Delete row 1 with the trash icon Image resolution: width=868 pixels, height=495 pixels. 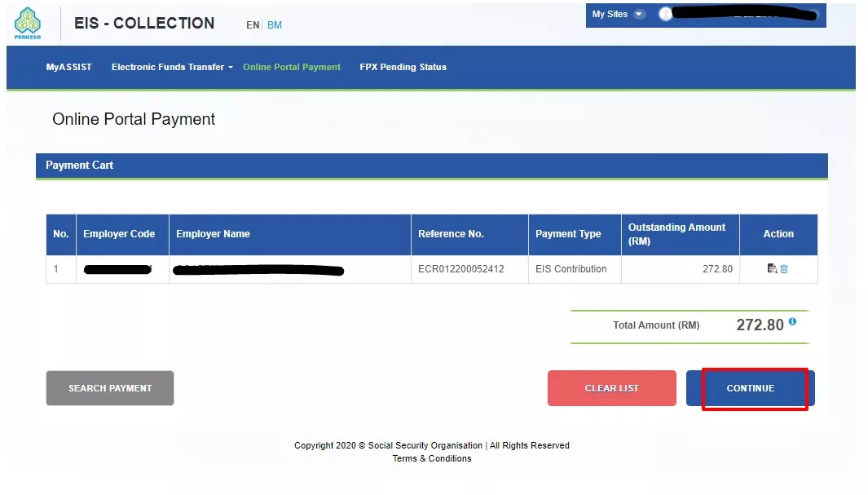[x=784, y=269]
